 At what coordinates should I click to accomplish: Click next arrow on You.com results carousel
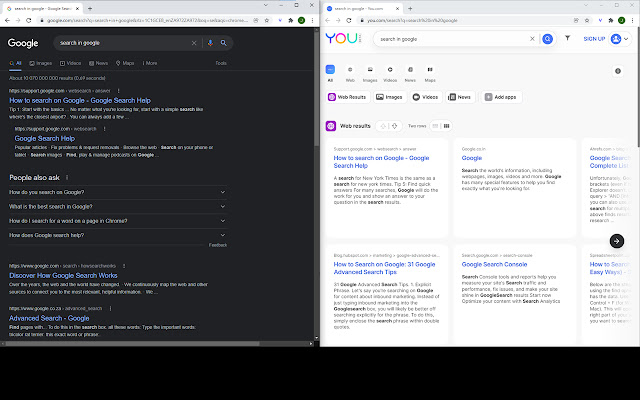617,241
